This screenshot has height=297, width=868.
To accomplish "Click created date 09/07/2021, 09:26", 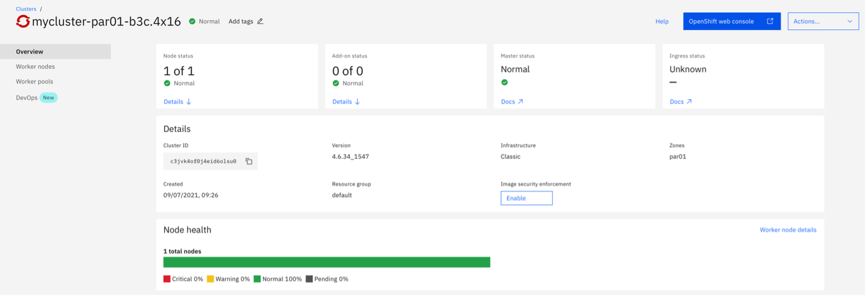I will point(191,195).
